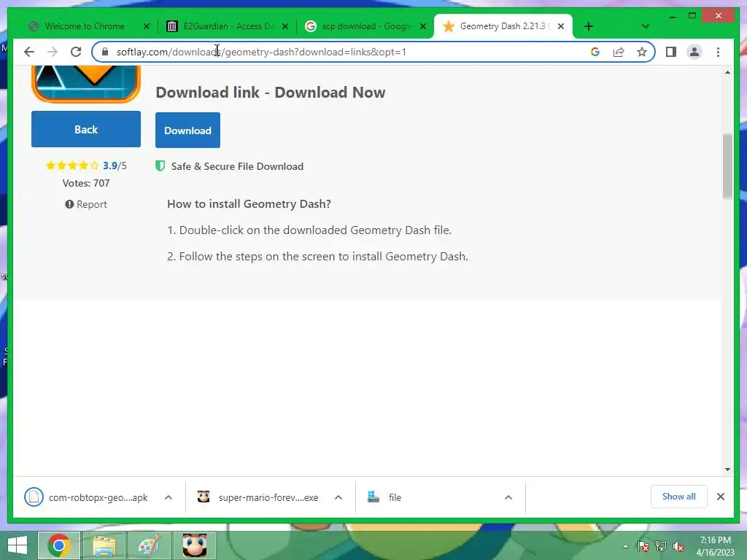Go back using browser back arrow
747x560 pixels.
coord(29,52)
